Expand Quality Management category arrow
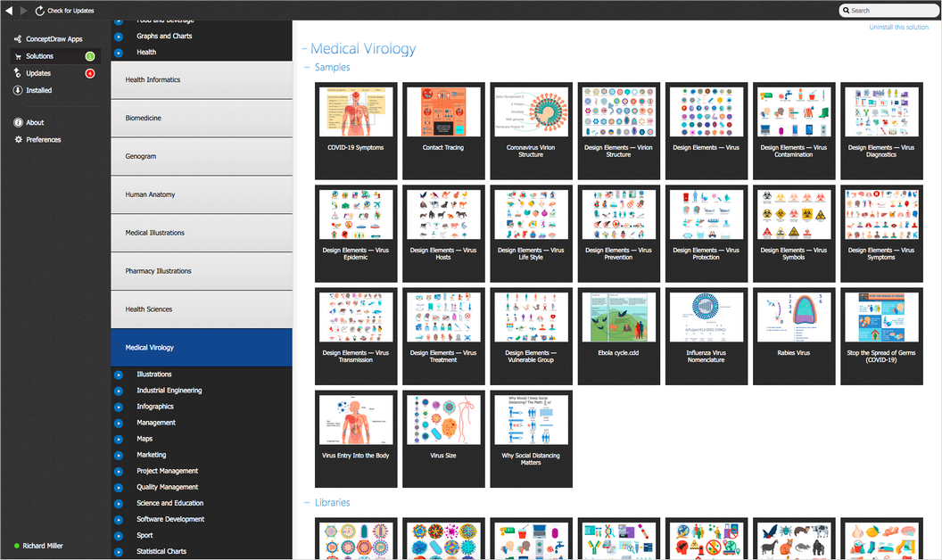Screen dimensions: 942x560 click(x=119, y=487)
